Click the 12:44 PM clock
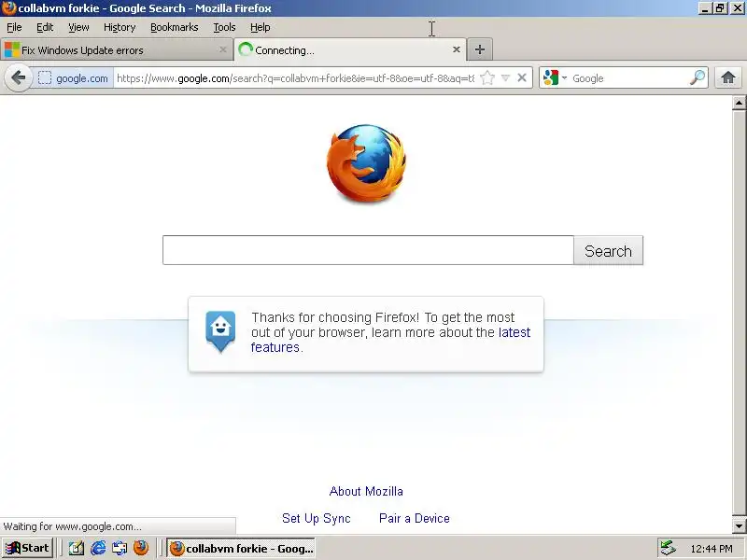Screen dimensions: 747x560 pyautogui.click(x=712, y=549)
